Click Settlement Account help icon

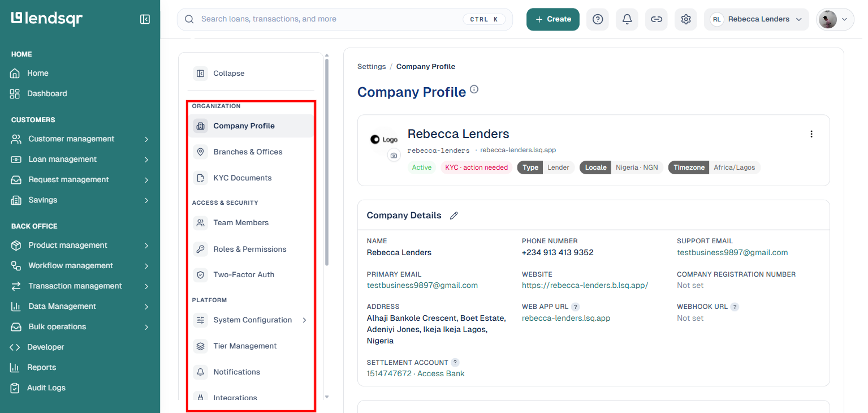(455, 363)
